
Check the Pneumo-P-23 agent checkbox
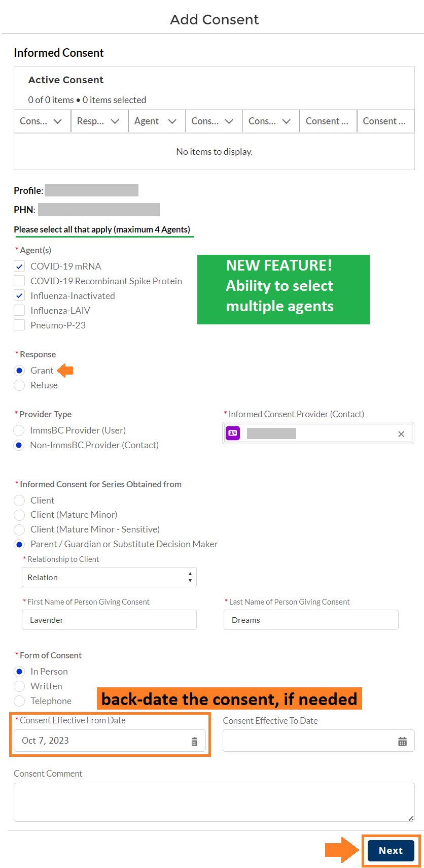pos(19,325)
